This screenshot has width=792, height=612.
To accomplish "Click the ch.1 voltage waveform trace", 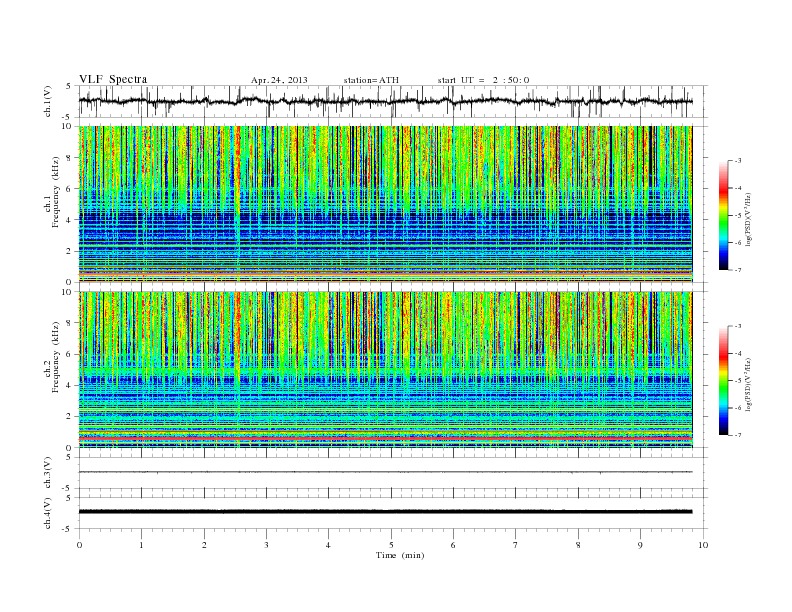I will tap(385, 101).
